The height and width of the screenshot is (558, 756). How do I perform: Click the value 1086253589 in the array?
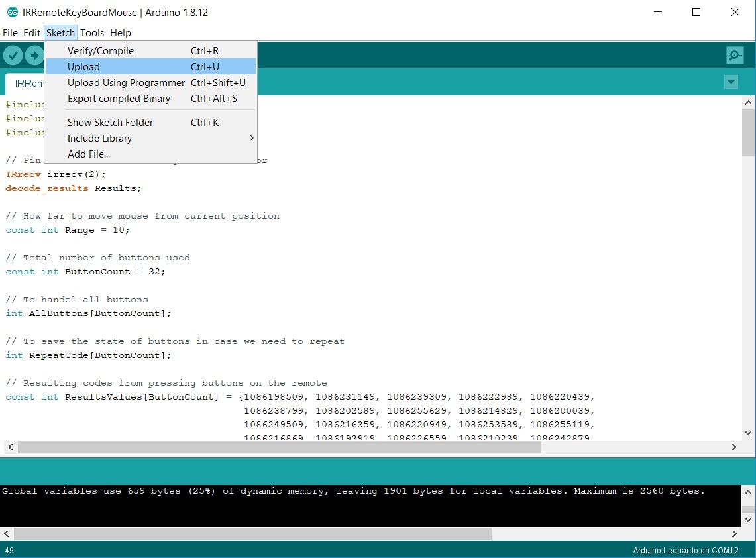[x=488, y=425]
